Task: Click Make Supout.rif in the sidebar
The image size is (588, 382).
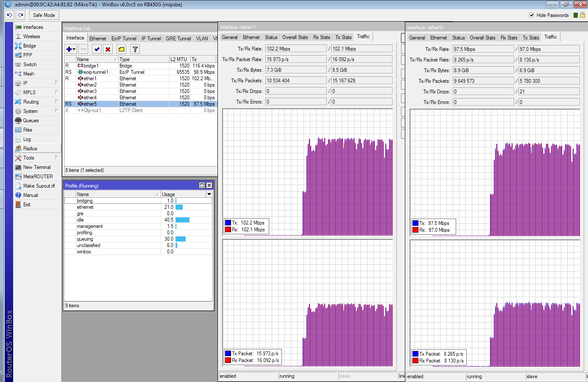Action: pyautogui.click(x=39, y=186)
